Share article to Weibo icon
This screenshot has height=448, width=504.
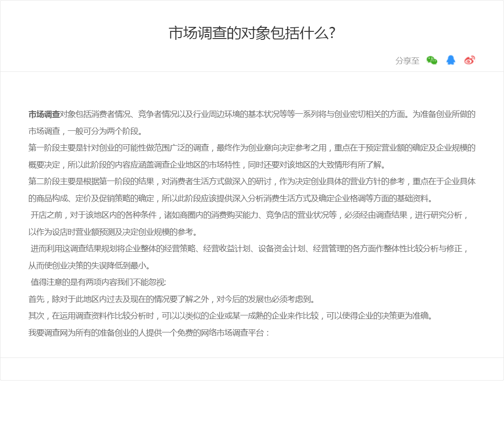click(470, 60)
